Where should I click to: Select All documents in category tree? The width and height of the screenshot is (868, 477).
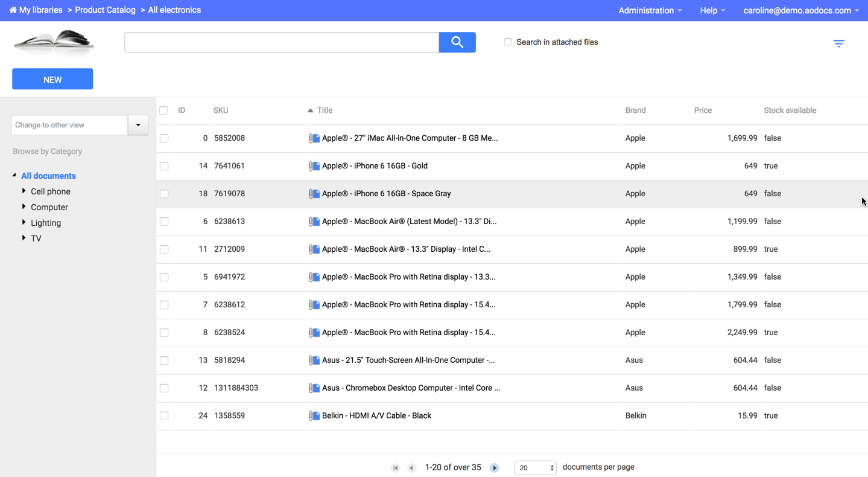click(x=48, y=176)
